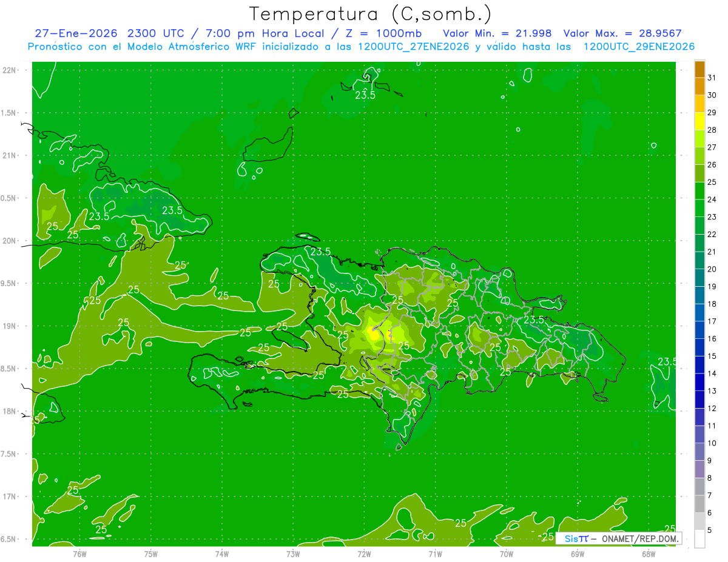This screenshot has width=728, height=562.
Task: Click the blue colorbar swatch between 14 and 15
Action: pyautogui.click(x=699, y=365)
